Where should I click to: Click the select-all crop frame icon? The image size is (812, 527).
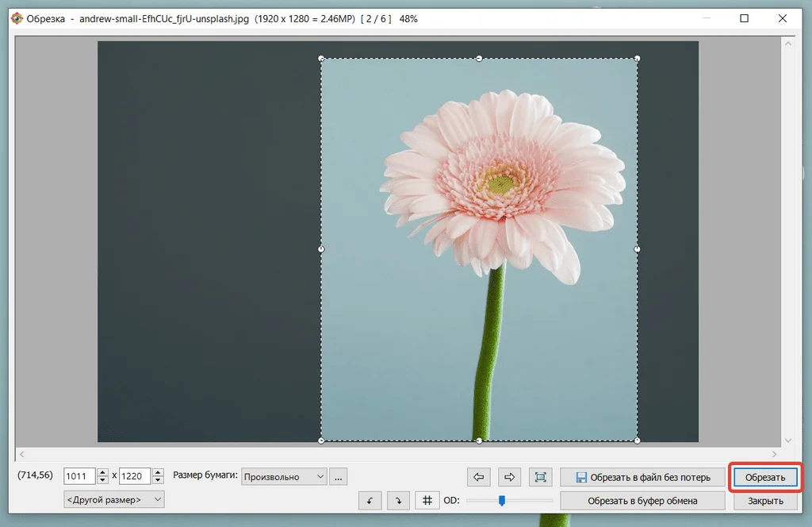coord(541,477)
